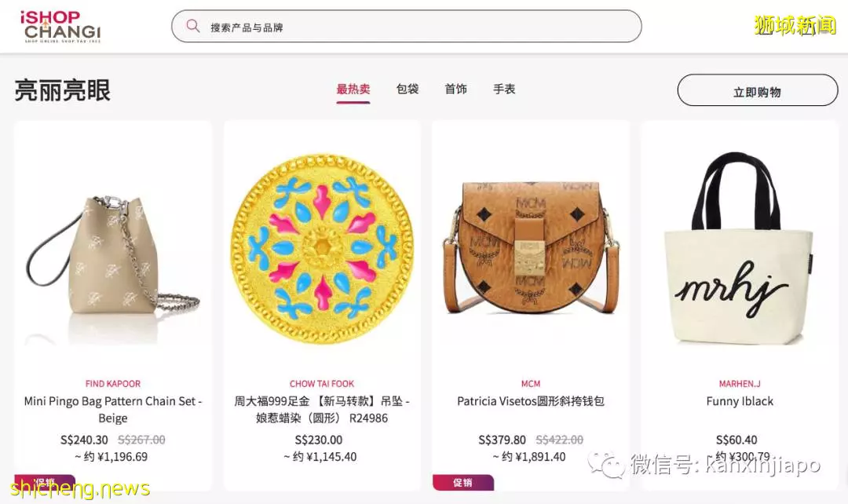Open Mini Pingo Bag Pattern Chain Set title
This screenshot has width=848, height=504.
click(113, 409)
